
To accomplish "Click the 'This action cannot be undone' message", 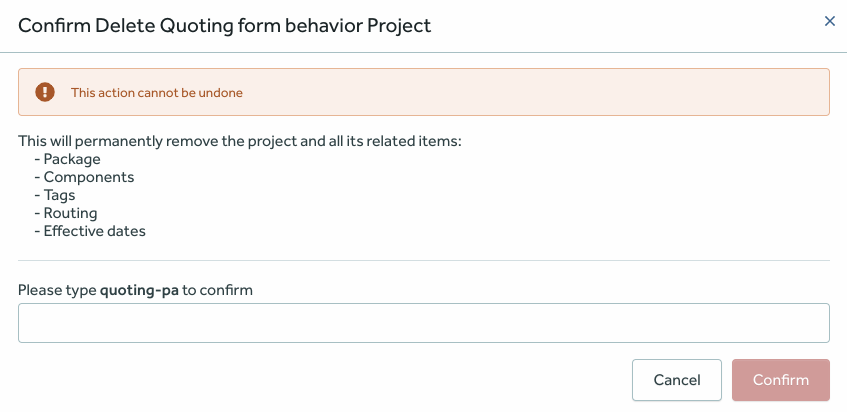I will click(157, 93).
